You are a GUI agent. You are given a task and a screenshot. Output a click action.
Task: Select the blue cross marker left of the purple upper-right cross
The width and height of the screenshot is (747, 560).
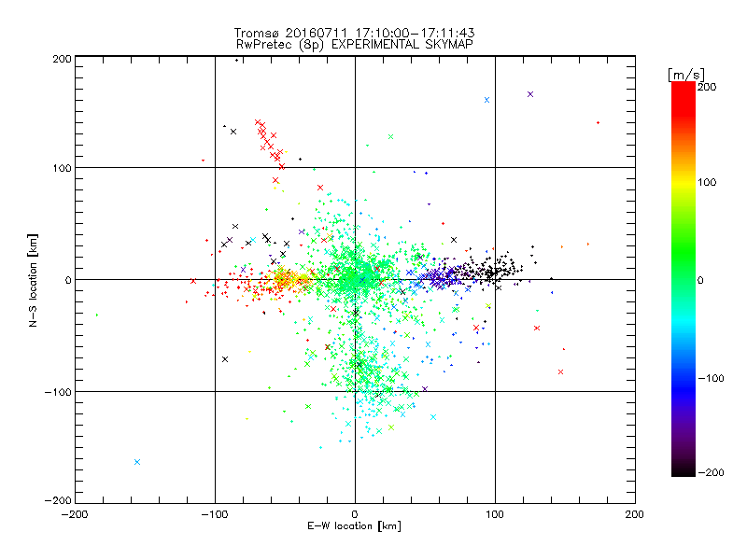coord(486,100)
